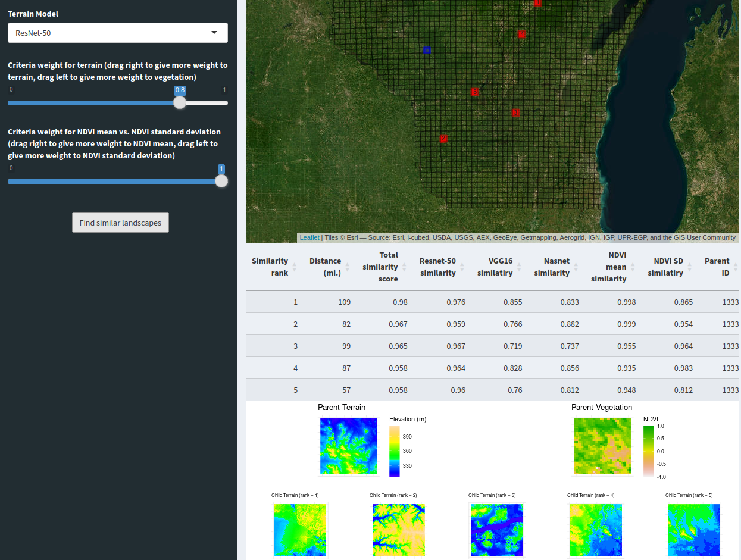Click the red map marker numbered 5
The height and width of the screenshot is (560, 741).
tap(474, 92)
